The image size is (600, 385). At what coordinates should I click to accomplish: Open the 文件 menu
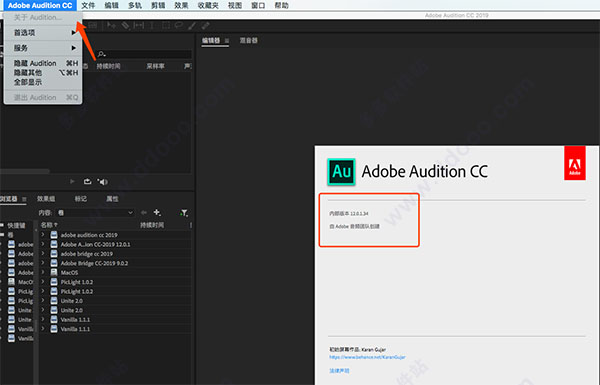coord(88,5)
